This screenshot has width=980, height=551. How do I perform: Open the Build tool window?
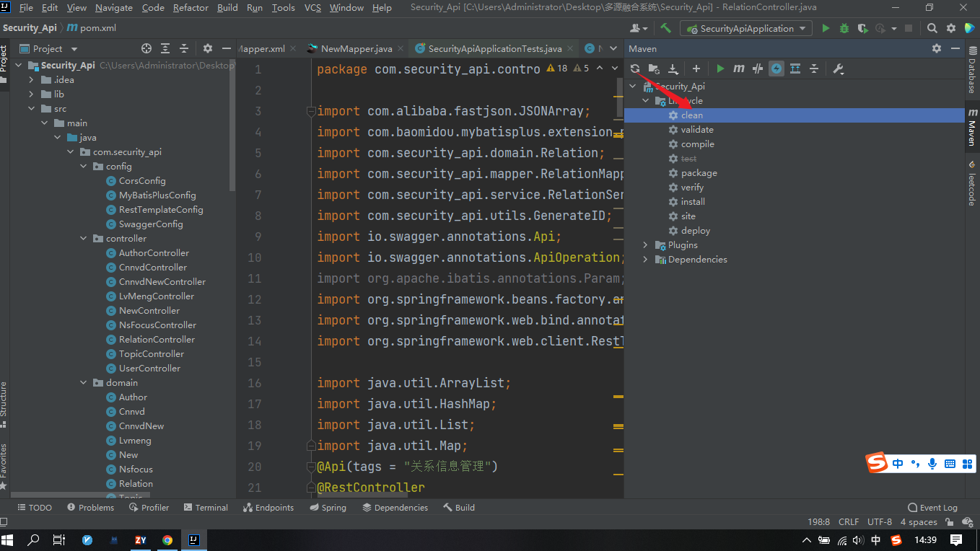(x=460, y=508)
